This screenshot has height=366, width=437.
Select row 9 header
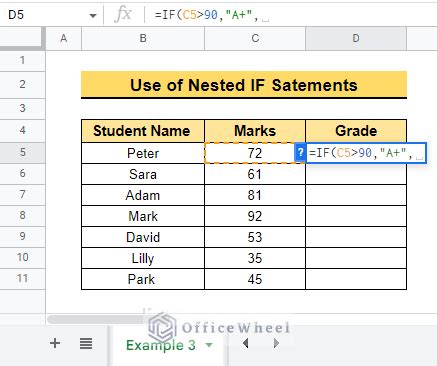(x=22, y=236)
